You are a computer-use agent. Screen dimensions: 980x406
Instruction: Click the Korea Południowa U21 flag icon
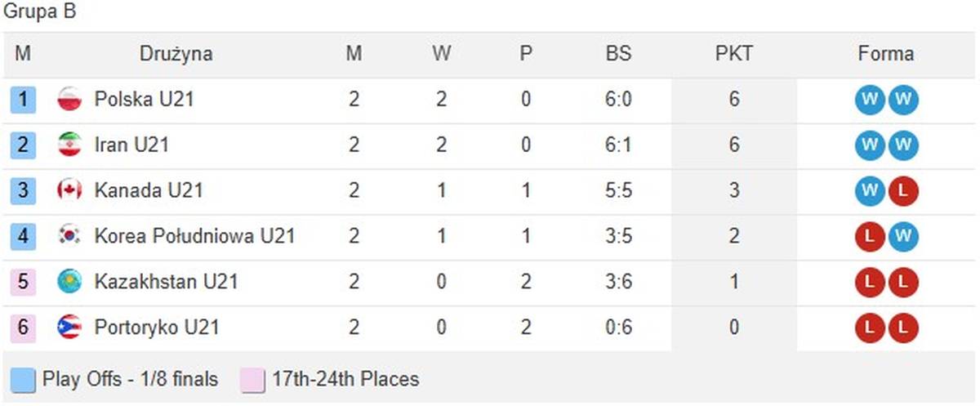(x=69, y=237)
